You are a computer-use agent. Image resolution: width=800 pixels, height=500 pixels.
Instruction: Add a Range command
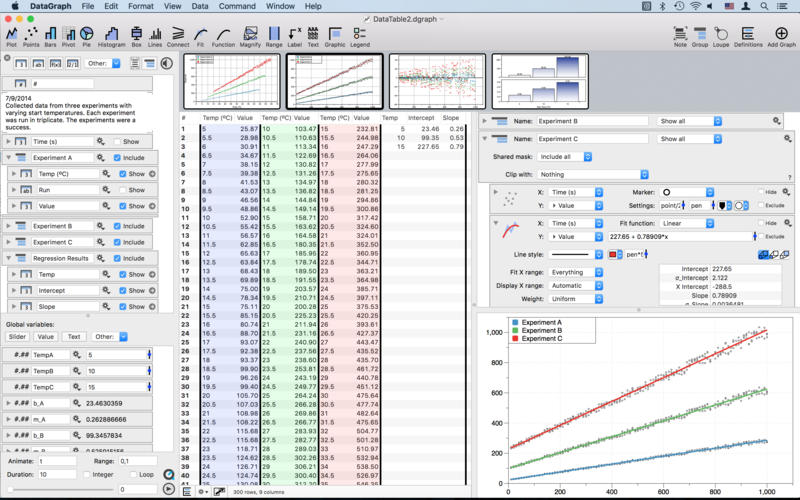click(x=274, y=37)
